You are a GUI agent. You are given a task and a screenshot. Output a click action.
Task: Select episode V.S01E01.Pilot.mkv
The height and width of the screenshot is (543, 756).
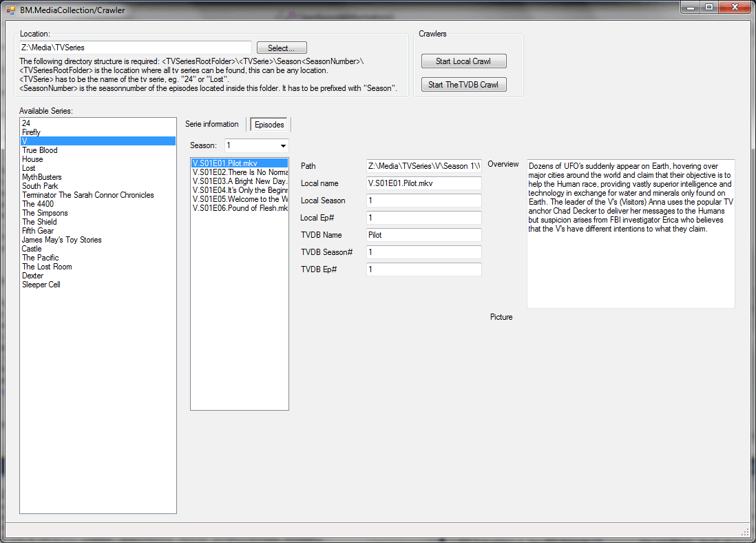tap(240, 163)
